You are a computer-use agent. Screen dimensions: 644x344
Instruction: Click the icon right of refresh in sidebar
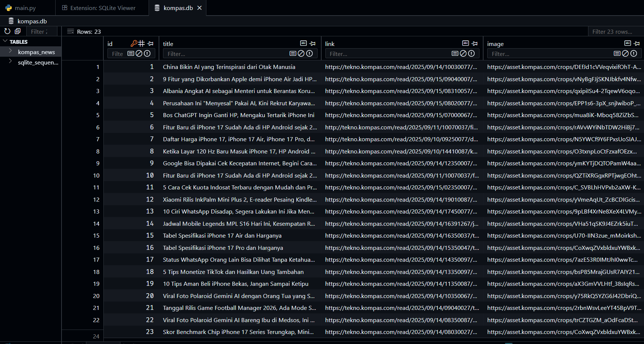pyautogui.click(x=17, y=32)
